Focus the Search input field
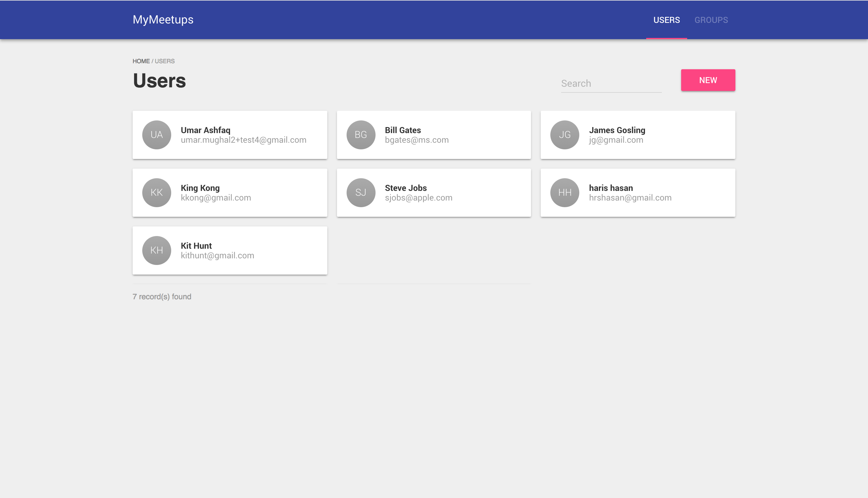This screenshot has height=498, width=868. pos(611,83)
